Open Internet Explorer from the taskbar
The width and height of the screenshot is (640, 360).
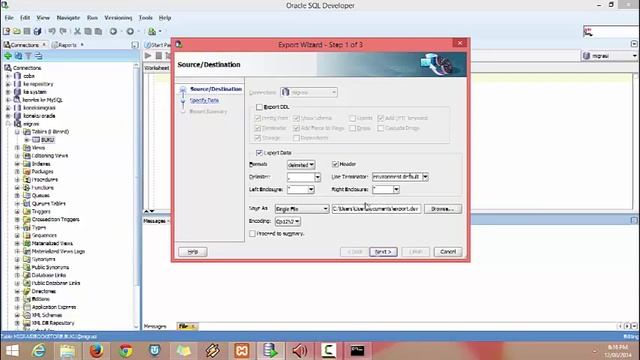[39, 351]
